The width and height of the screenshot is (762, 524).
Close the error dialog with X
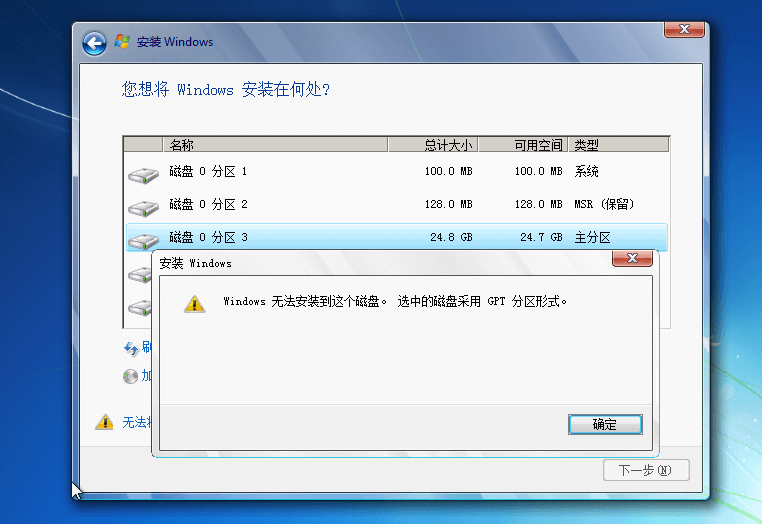pos(632,258)
